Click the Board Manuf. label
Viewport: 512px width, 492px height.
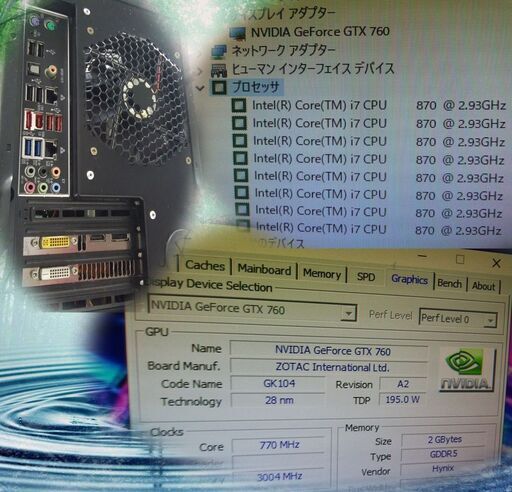pyautogui.click(x=184, y=366)
